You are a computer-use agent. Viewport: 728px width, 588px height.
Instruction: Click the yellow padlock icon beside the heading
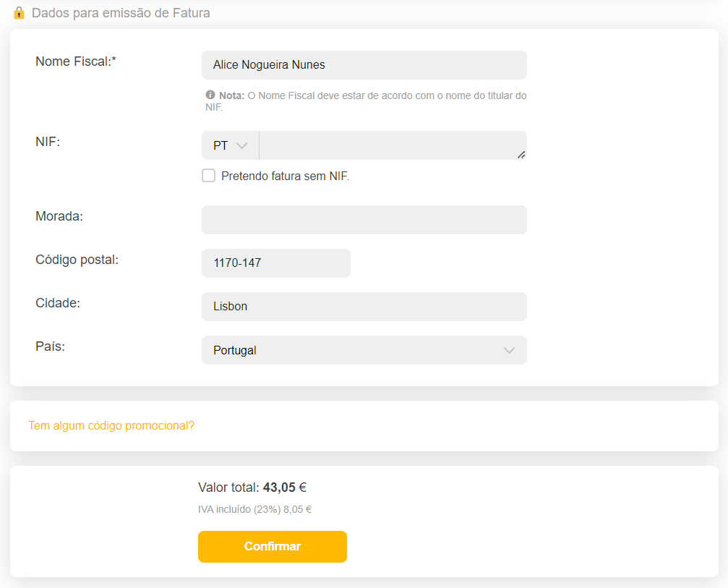pos(19,13)
